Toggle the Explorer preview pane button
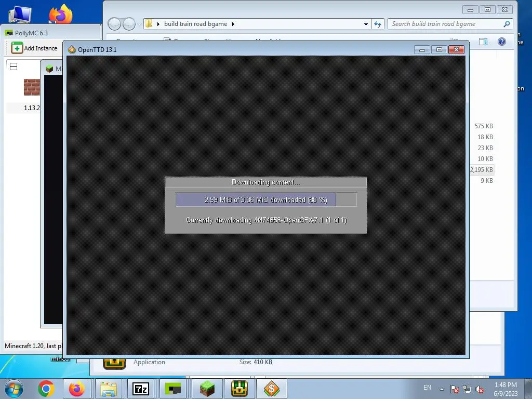 [483, 42]
